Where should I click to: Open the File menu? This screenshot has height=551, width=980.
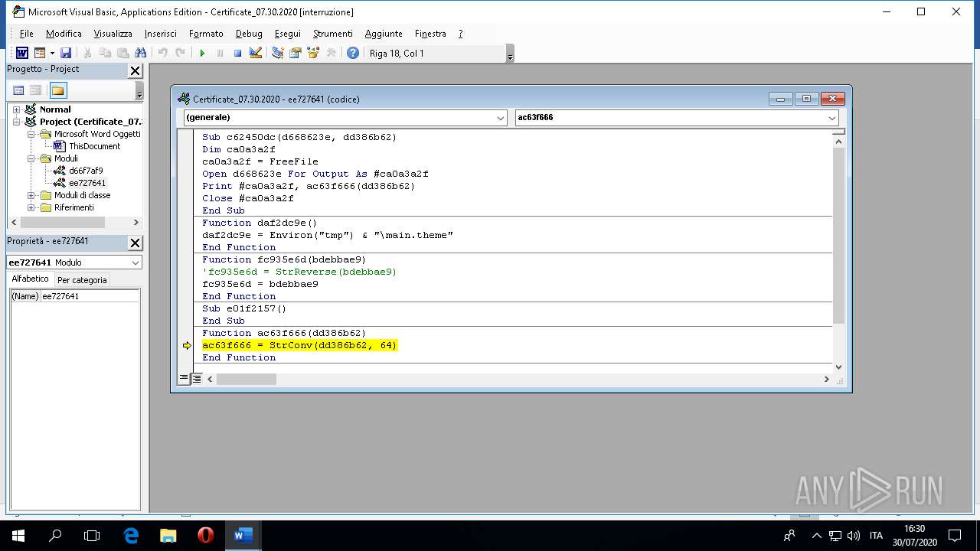26,34
